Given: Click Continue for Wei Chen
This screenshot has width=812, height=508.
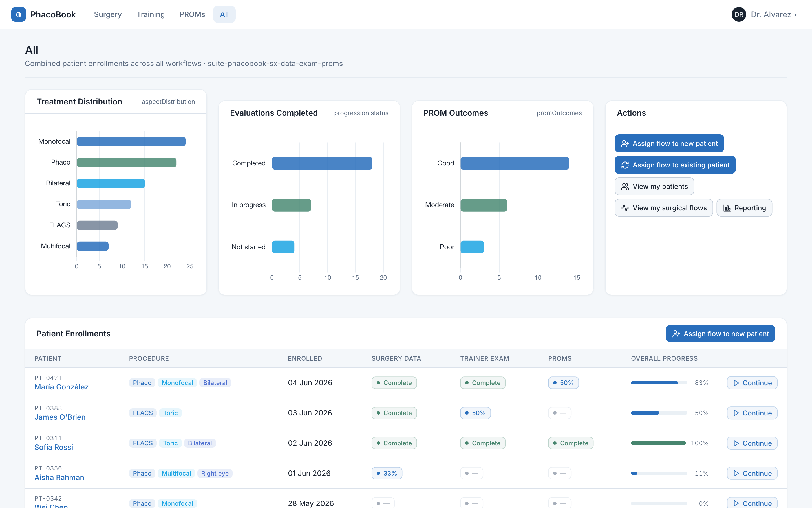Looking at the screenshot, I should pyautogui.click(x=752, y=503).
